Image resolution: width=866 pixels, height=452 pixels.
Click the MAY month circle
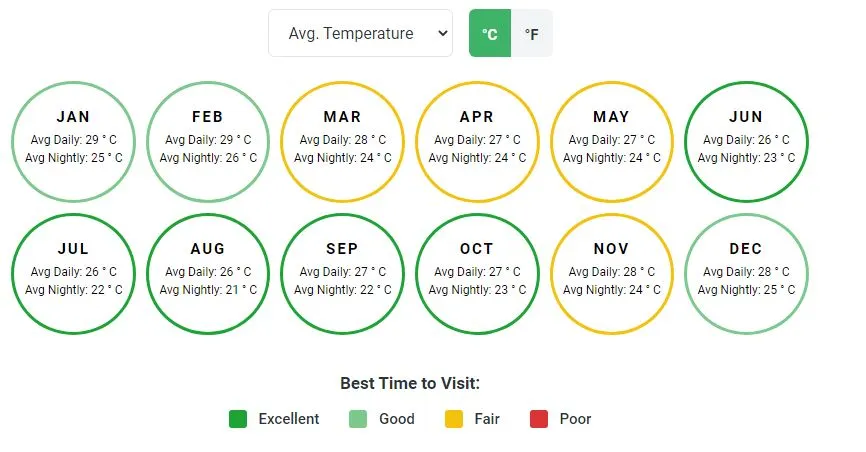(611, 142)
